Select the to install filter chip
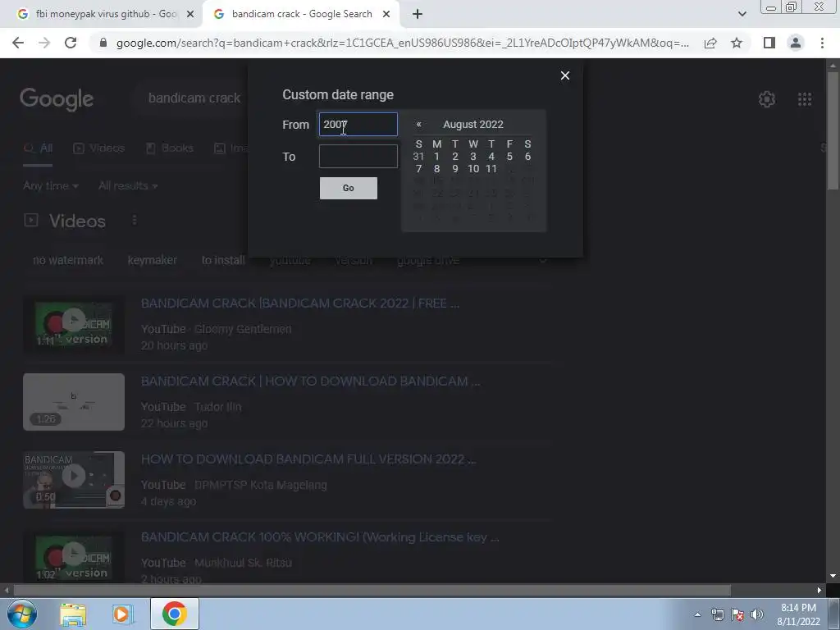 223,260
